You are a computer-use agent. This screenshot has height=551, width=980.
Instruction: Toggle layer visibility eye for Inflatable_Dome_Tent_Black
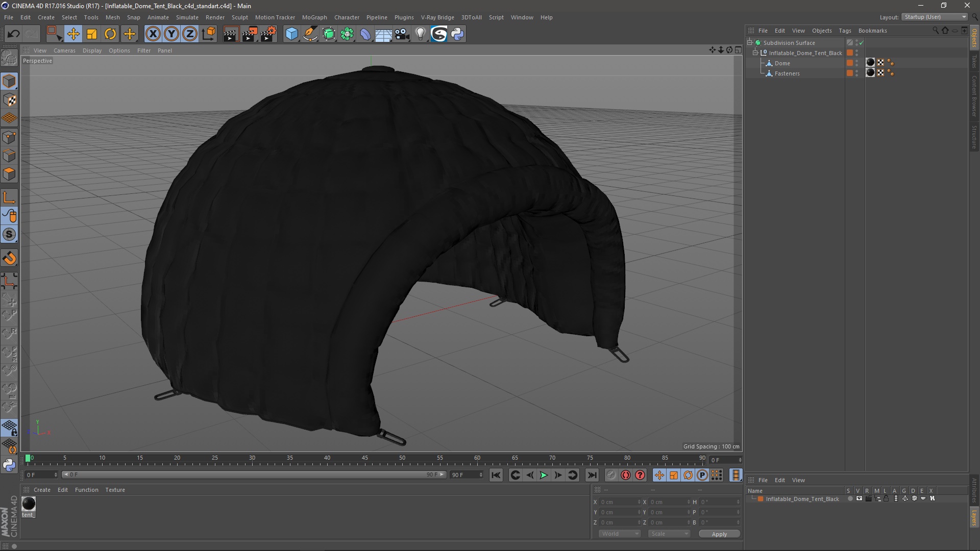(859, 499)
